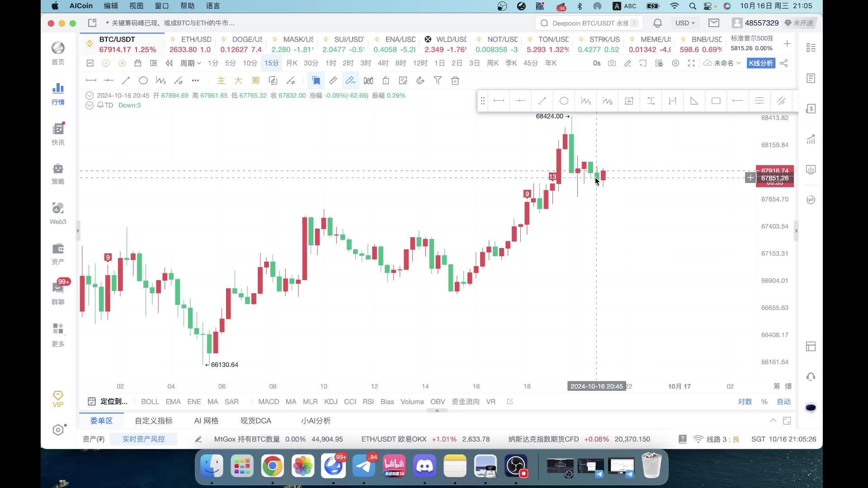868x488 pixels.
Task: Select the W8 wave tool in floating palette
Action: tap(607, 101)
